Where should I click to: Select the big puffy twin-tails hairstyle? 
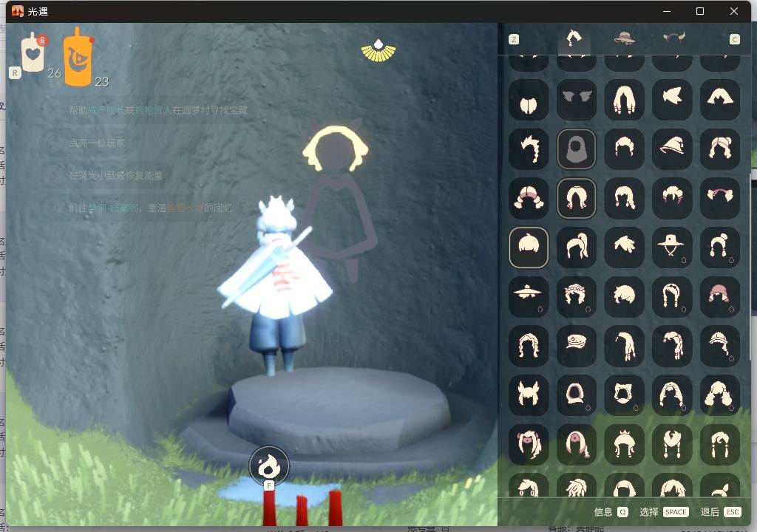[x=720, y=395]
